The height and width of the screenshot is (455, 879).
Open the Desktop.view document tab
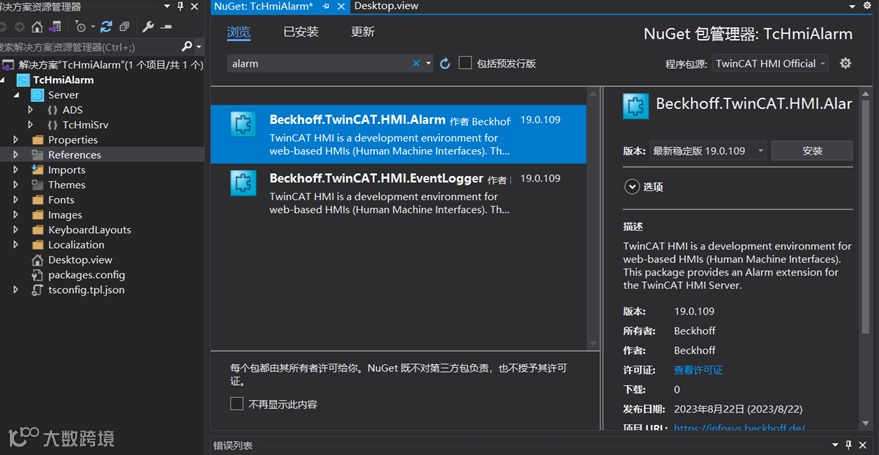click(387, 6)
